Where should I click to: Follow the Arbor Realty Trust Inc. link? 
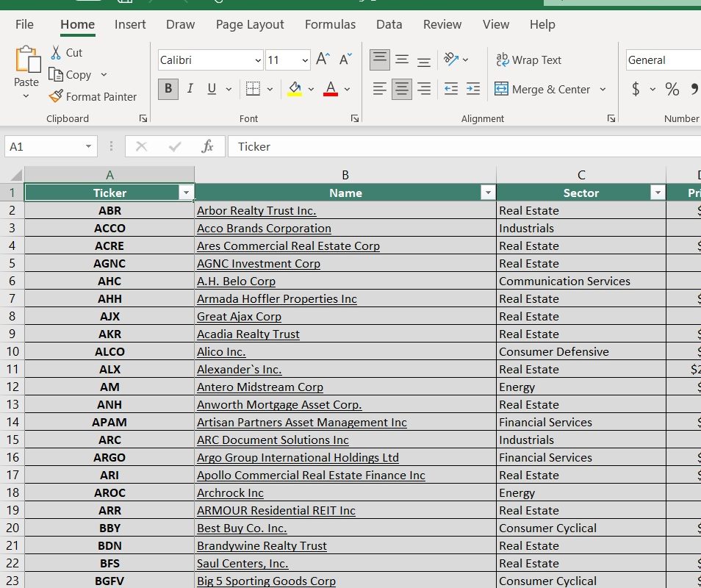[256, 210]
